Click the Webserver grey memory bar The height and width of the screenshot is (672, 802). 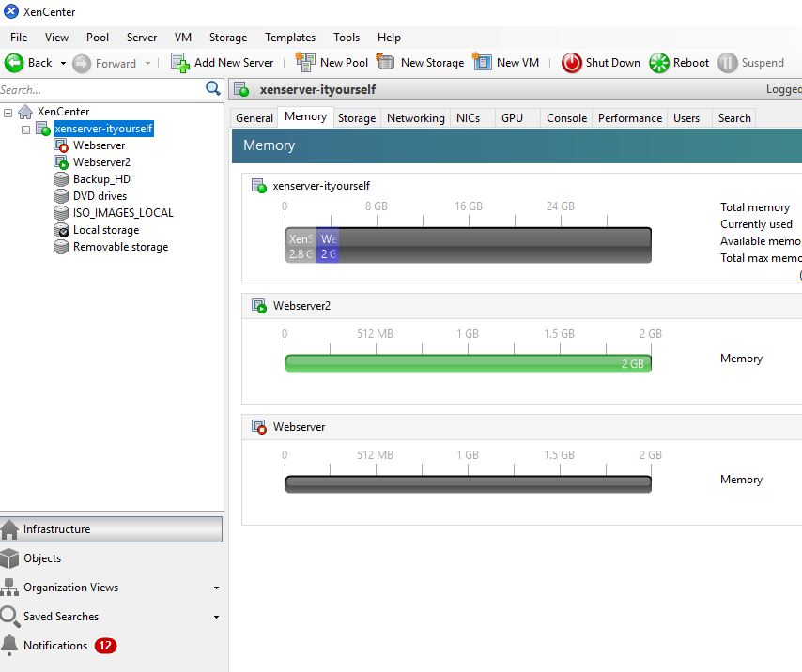(x=468, y=484)
